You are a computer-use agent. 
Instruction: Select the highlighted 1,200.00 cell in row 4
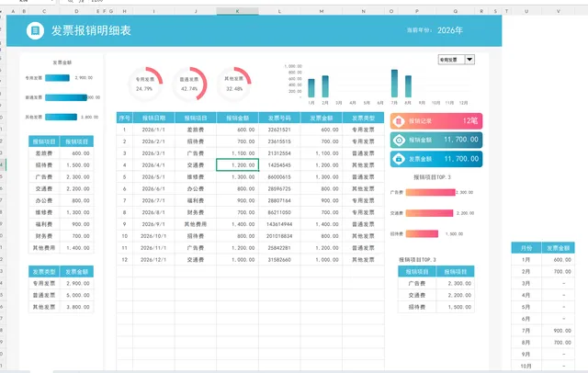[x=237, y=165]
